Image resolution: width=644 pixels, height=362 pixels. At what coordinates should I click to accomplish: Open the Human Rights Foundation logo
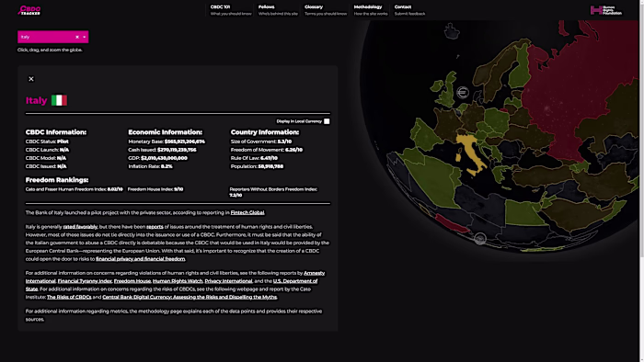coord(606,10)
